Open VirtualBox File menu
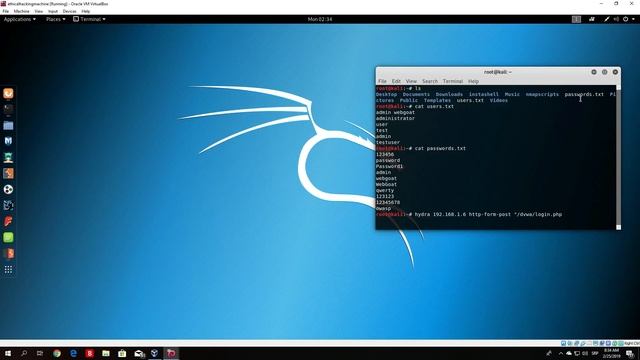This screenshot has width=640, height=360. (x=5, y=11)
